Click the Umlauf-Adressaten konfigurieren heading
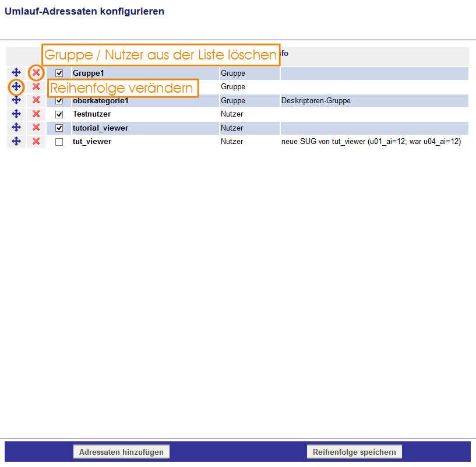 [x=84, y=11]
